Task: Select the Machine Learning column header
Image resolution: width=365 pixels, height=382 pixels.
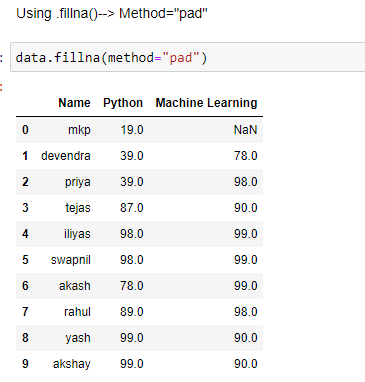Action: [206, 103]
